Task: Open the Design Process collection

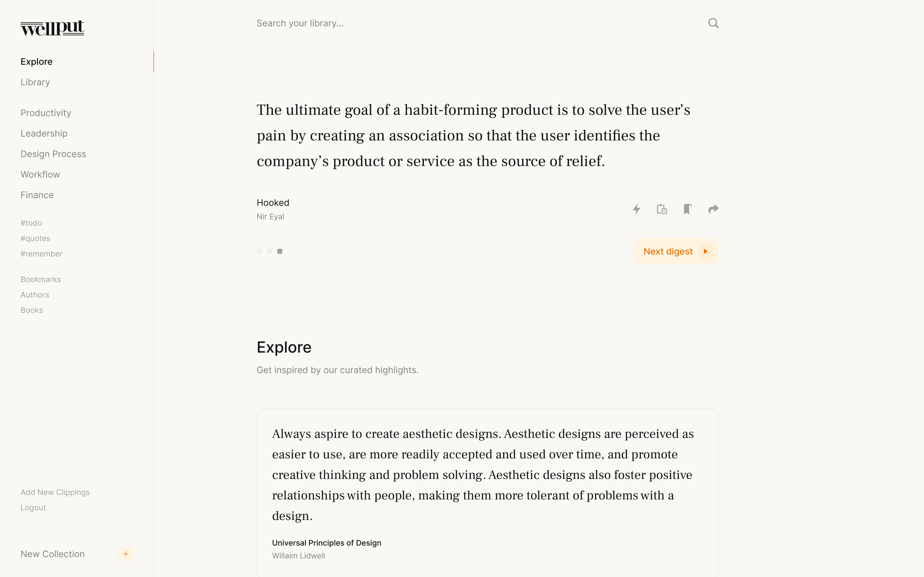Action: (53, 154)
